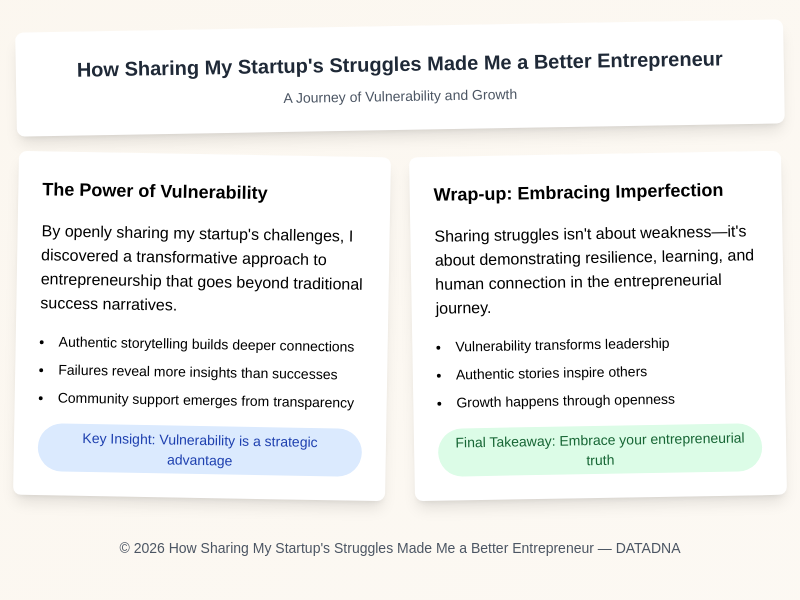Image resolution: width=800 pixels, height=600 pixels.
Task: Click the word 'Entrepreneur' in the main title
Action: tap(658, 60)
